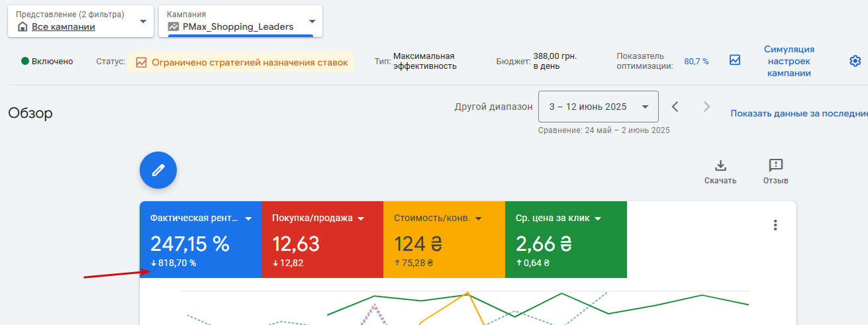868x325 pixels.
Task: Click the budget 388,00 грн. в день
Action: [555, 61]
